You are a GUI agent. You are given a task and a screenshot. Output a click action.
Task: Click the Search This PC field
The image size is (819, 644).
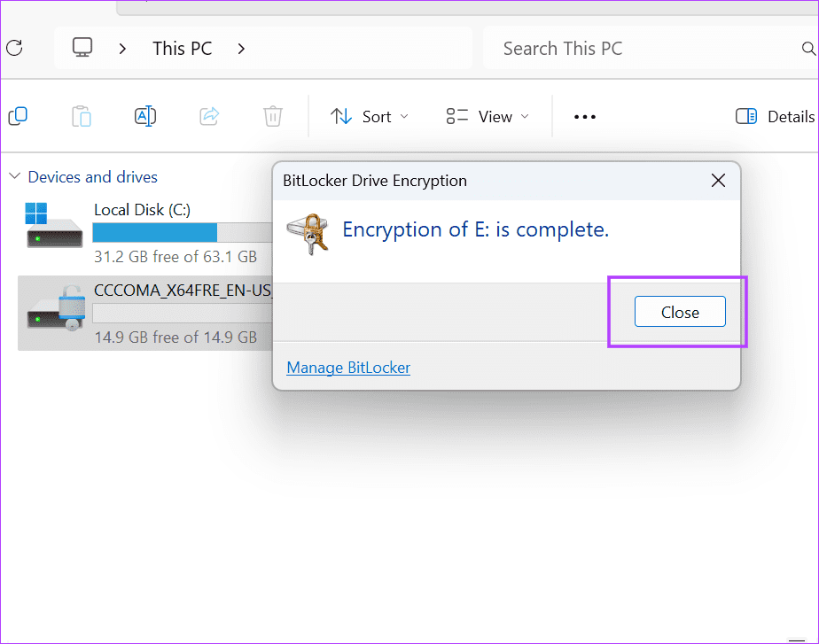pyautogui.click(x=647, y=48)
